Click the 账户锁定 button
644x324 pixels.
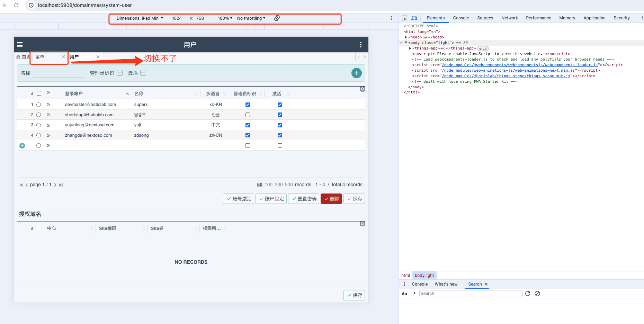coord(271,199)
